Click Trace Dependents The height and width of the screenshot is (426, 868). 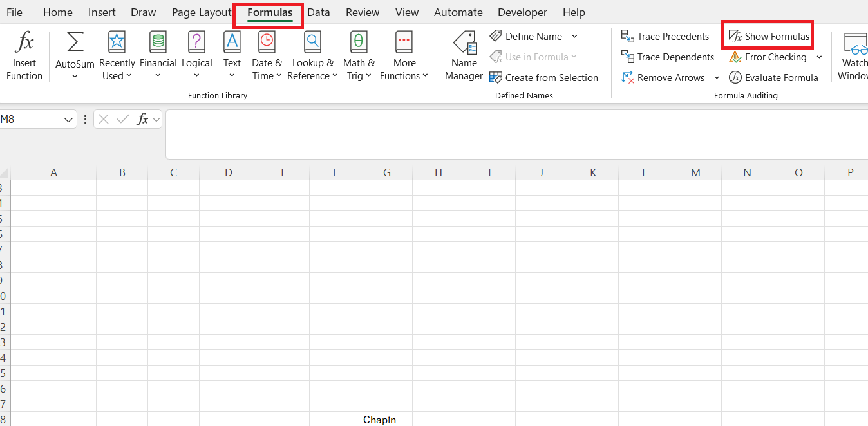point(668,57)
